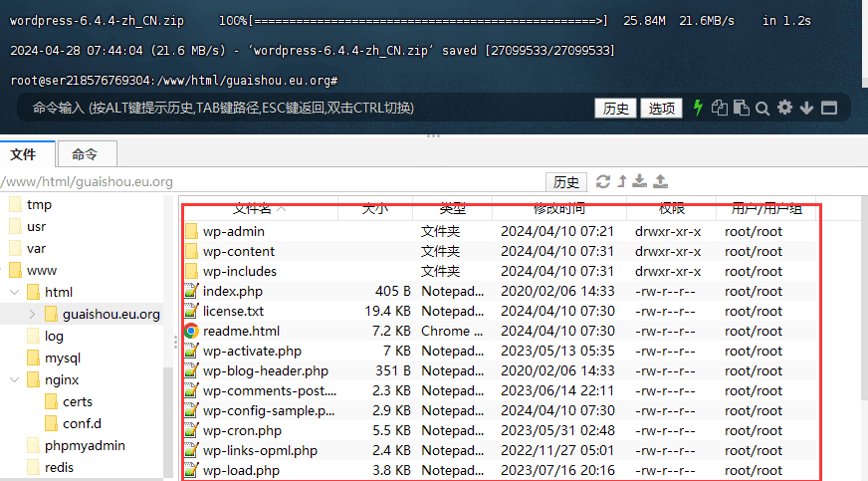Click the paste icon in command bar
Image resolution: width=868 pixels, height=481 pixels.
coord(742,108)
